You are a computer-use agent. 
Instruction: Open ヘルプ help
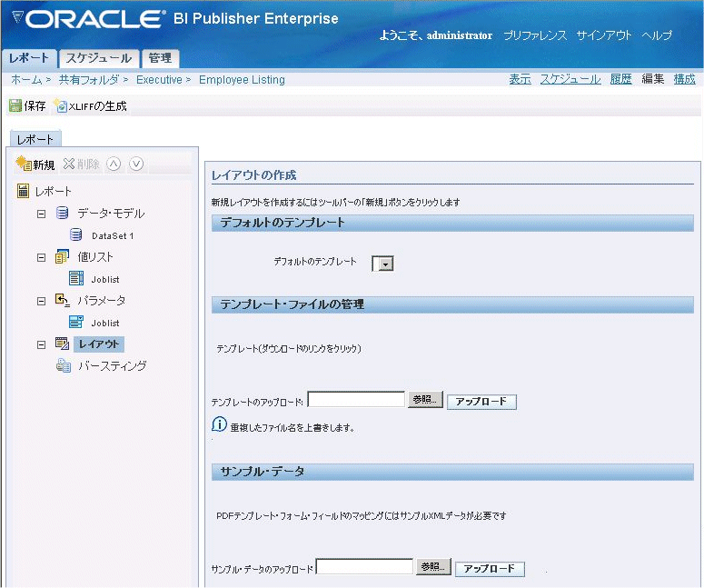pyautogui.click(x=657, y=35)
